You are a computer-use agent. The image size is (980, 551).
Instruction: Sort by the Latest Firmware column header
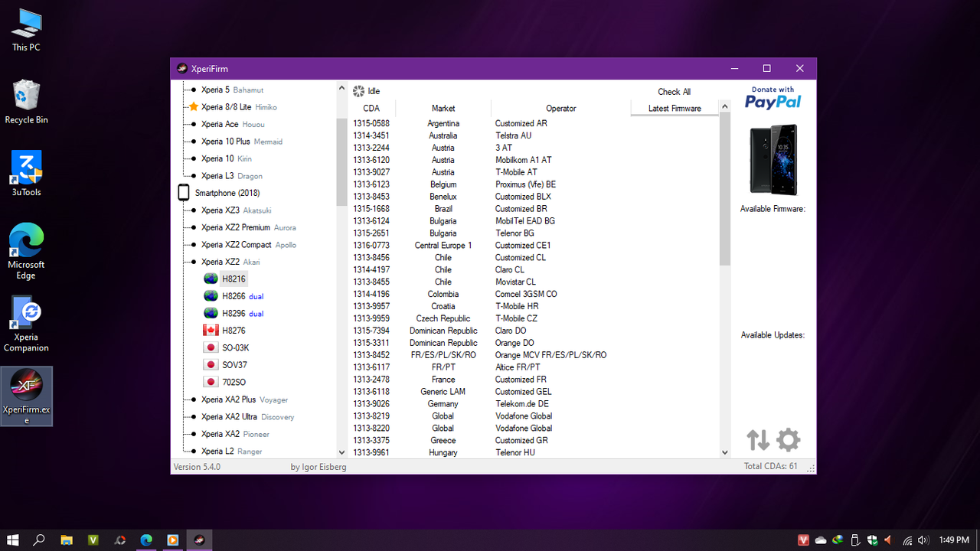(675, 108)
